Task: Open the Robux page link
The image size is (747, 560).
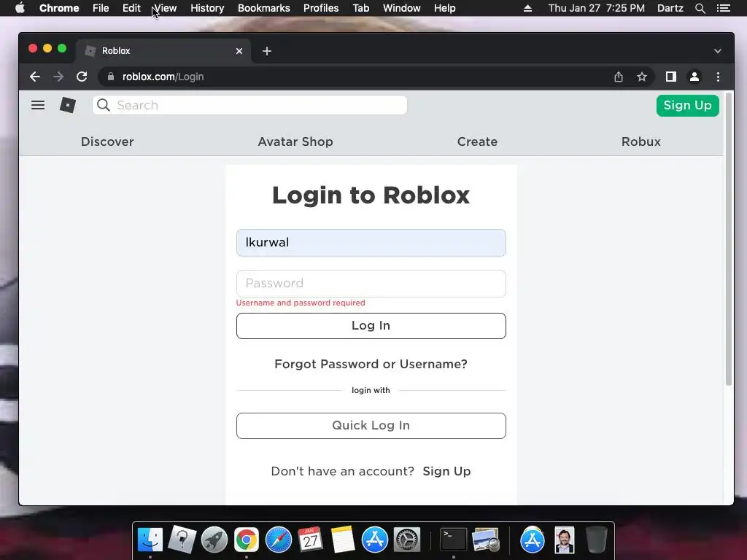Action: pyautogui.click(x=640, y=141)
